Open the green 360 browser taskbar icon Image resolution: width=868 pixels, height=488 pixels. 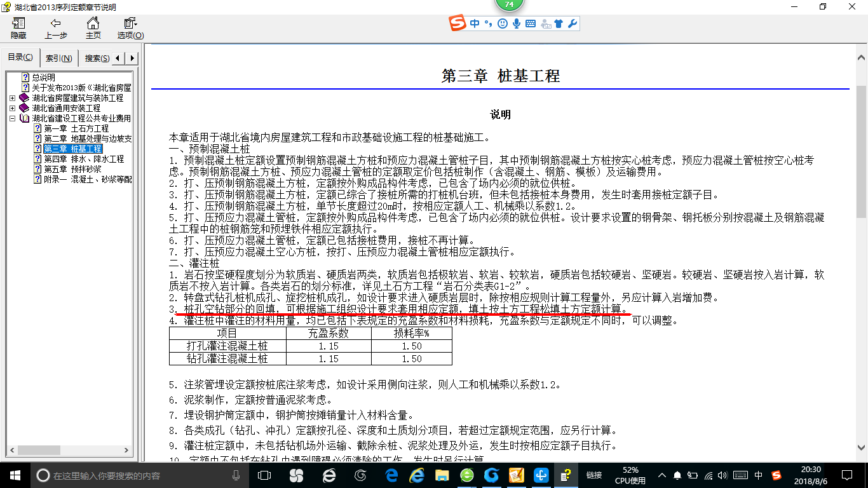(466, 475)
